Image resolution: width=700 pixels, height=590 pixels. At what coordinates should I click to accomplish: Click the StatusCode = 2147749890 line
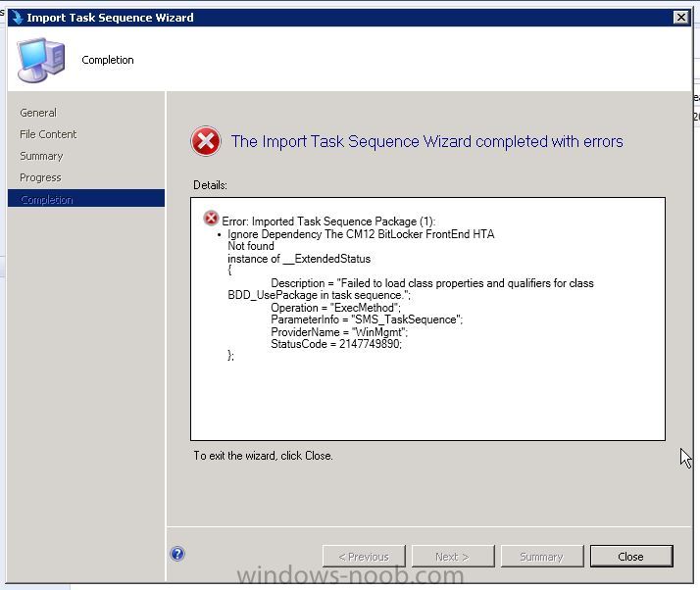[x=336, y=344]
